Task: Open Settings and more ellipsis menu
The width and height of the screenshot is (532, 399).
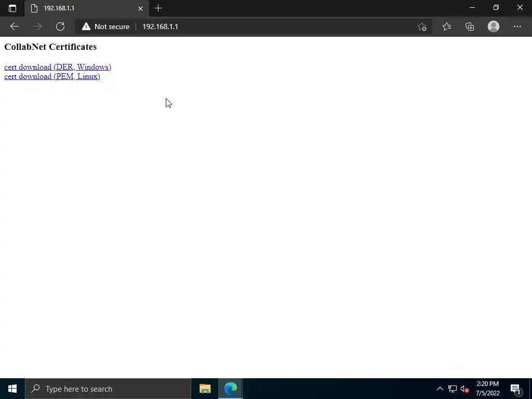Action: 517,26
